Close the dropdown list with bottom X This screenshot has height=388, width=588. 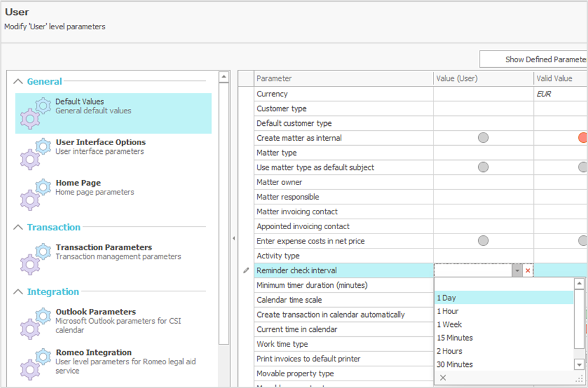(x=443, y=377)
